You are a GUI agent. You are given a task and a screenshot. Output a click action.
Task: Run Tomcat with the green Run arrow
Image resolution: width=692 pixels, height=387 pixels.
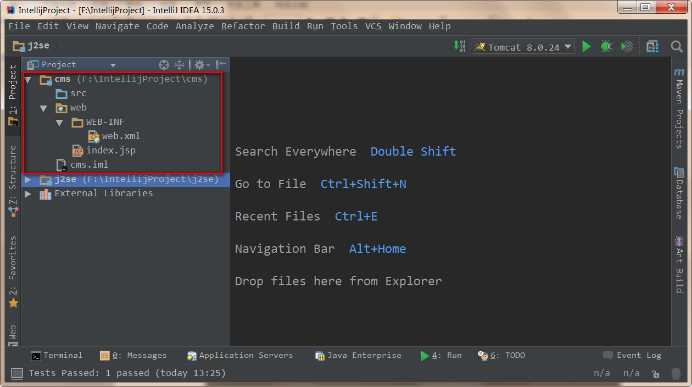[x=586, y=46]
